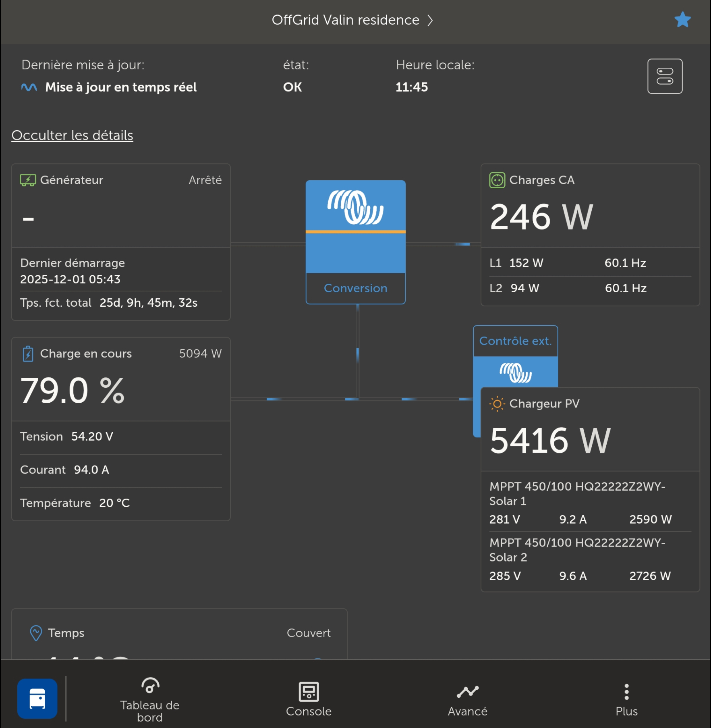Click the battery icon on Charge en cours

tap(27, 354)
